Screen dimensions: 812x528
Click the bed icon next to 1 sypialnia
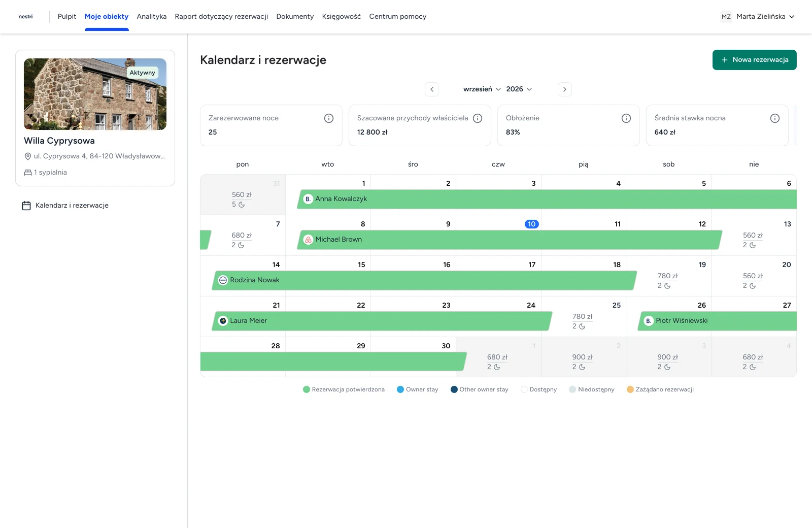(28, 173)
